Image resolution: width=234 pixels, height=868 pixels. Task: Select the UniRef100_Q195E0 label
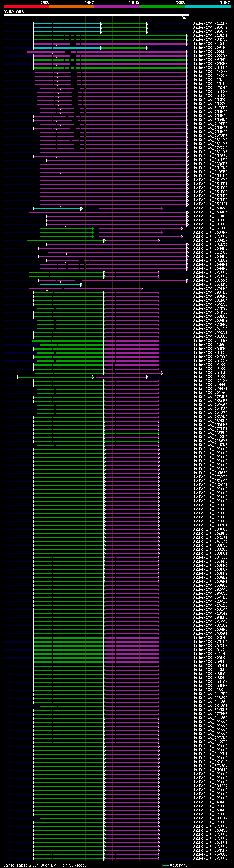point(210,172)
